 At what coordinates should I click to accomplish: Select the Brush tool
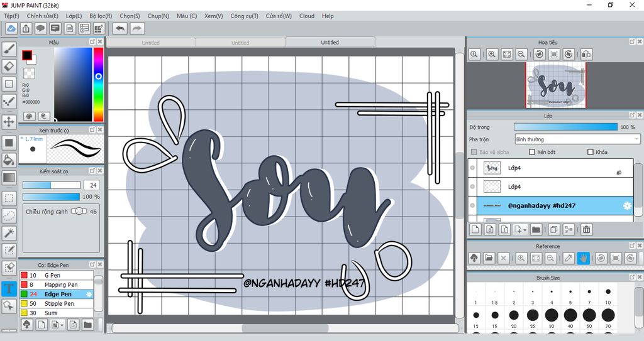pyautogui.click(x=9, y=49)
